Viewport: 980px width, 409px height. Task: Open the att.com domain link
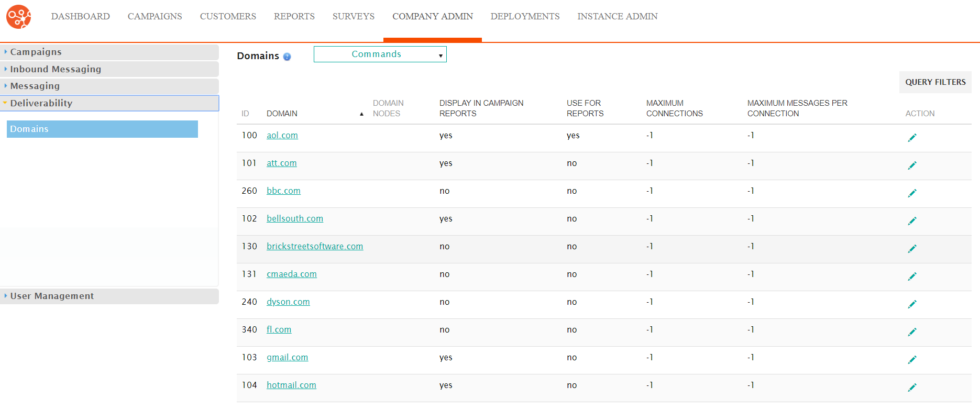pyautogui.click(x=282, y=163)
